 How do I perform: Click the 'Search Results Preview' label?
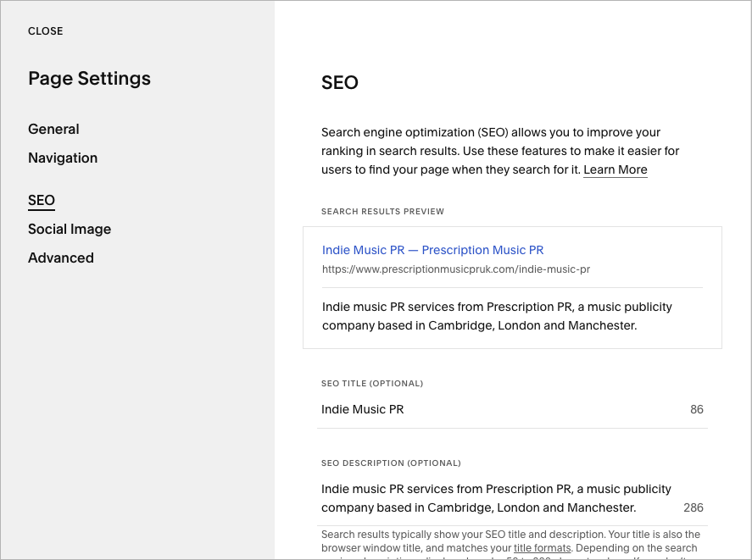point(382,212)
